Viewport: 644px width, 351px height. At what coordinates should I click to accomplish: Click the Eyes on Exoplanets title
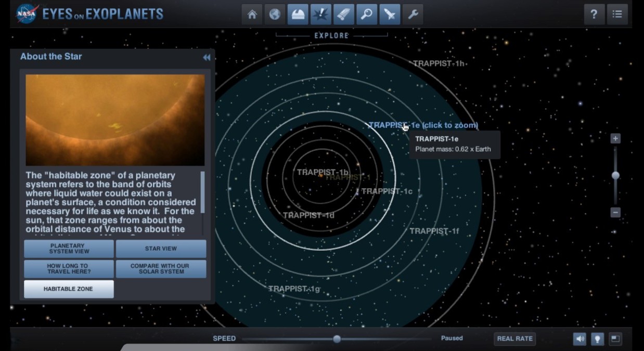tap(103, 14)
